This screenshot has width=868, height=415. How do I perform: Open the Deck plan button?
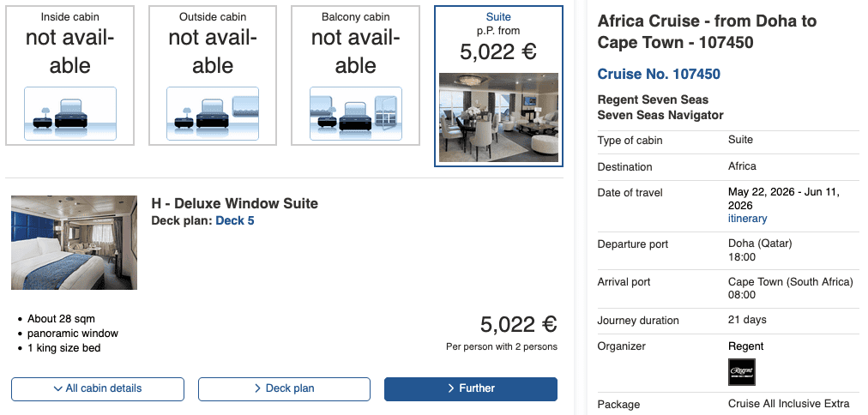(290, 388)
